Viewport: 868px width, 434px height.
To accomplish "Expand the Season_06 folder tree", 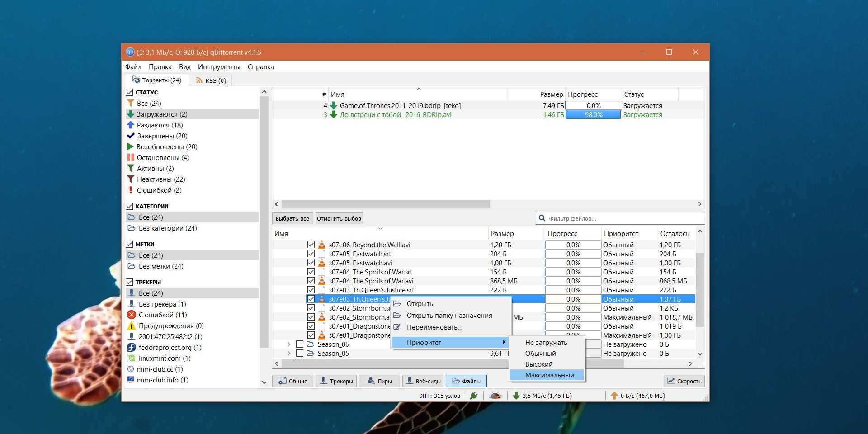I will 289,344.
